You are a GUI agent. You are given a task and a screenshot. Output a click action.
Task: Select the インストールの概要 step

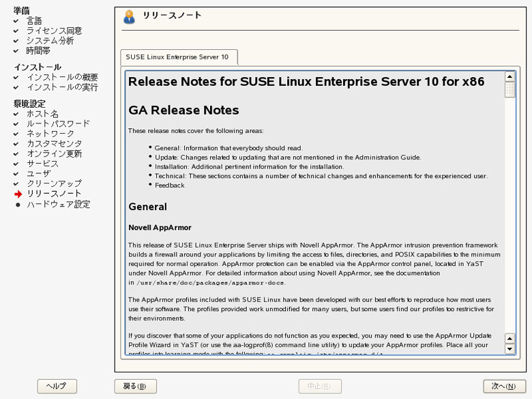(63, 77)
